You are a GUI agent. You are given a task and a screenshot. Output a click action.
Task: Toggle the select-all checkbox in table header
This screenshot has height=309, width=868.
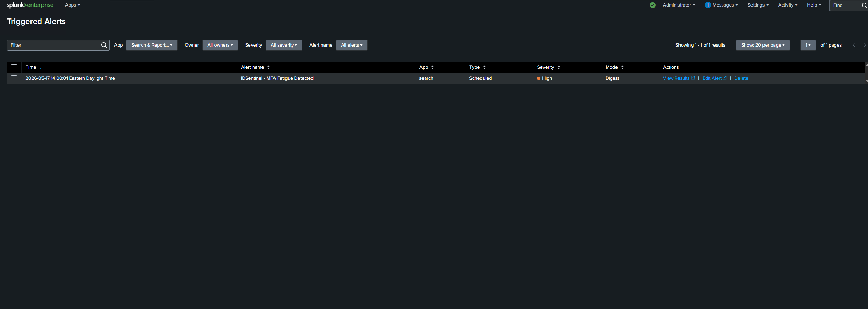click(14, 67)
